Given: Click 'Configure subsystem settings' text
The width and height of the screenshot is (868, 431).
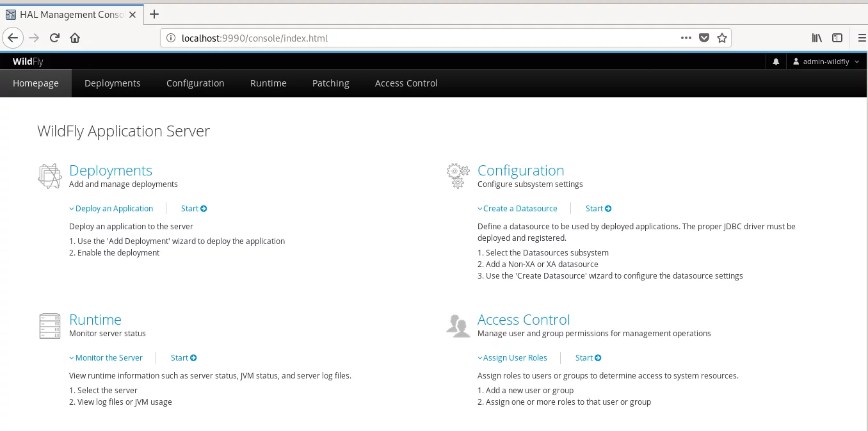Looking at the screenshot, I should click(x=530, y=184).
